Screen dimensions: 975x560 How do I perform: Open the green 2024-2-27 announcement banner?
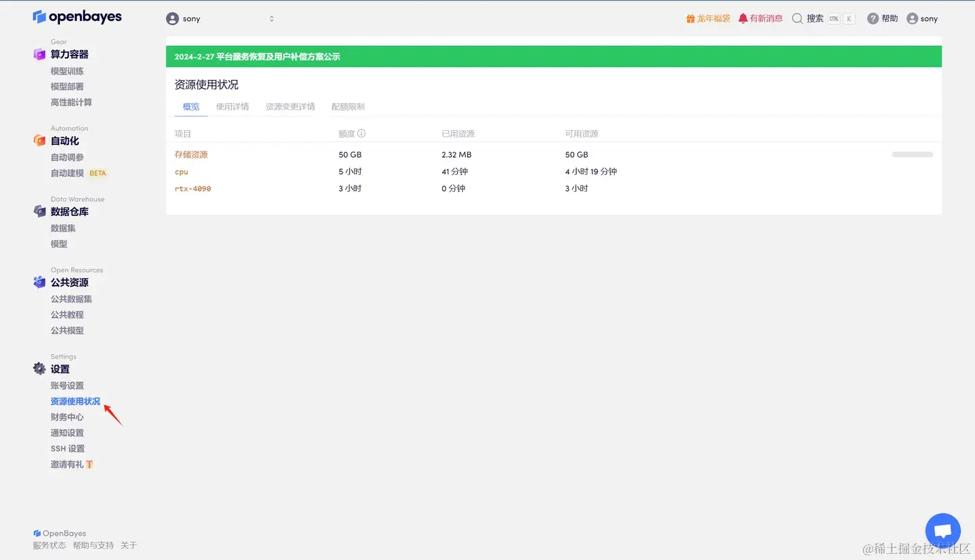(x=554, y=56)
